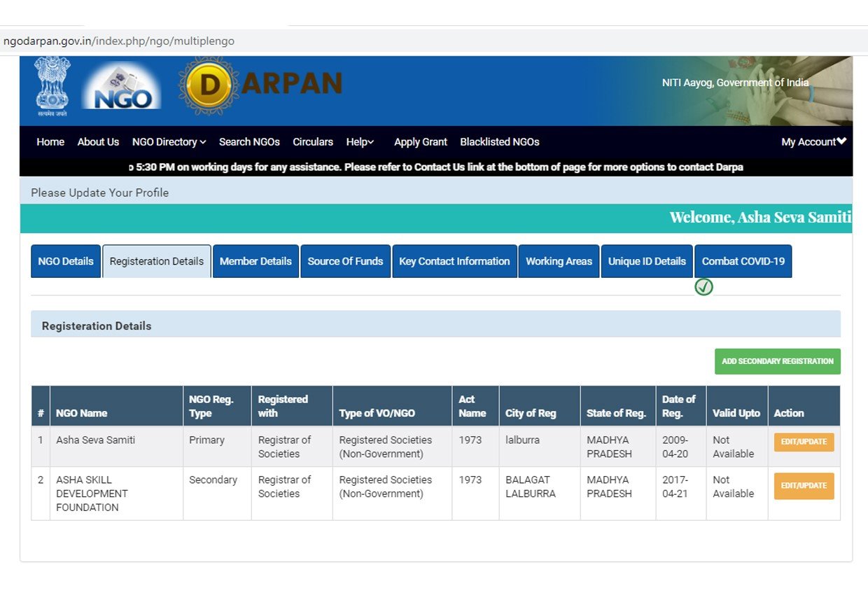
Task: Switch to the NGO Details tab
Action: click(66, 261)
